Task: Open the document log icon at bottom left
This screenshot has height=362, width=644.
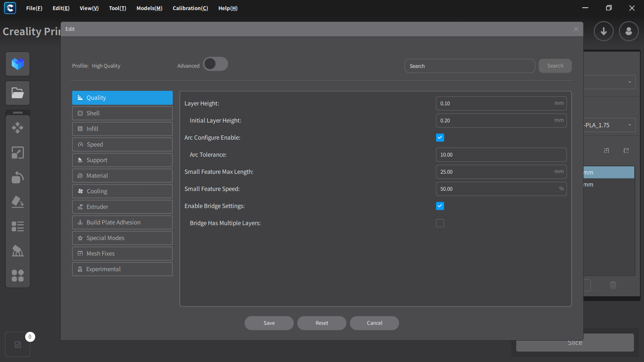Action: coord(18,345)
